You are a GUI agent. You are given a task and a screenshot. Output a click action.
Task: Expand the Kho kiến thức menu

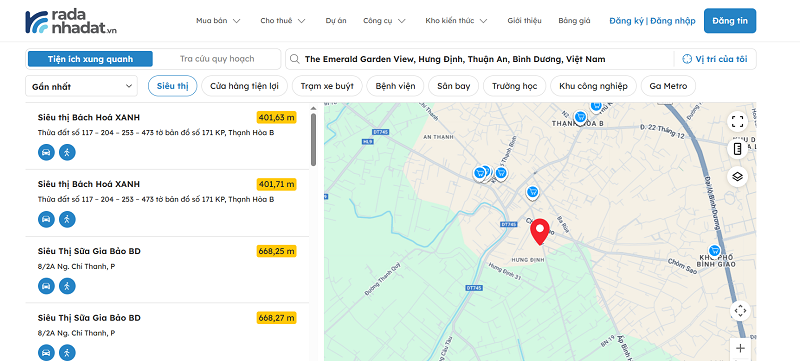click(x=456, y=21)
